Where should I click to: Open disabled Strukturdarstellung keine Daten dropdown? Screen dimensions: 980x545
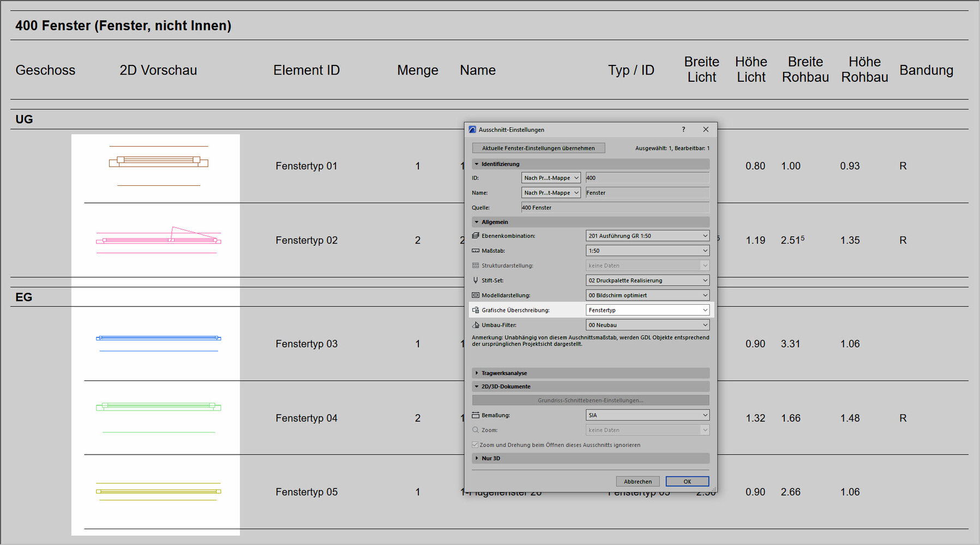(647, 265)
